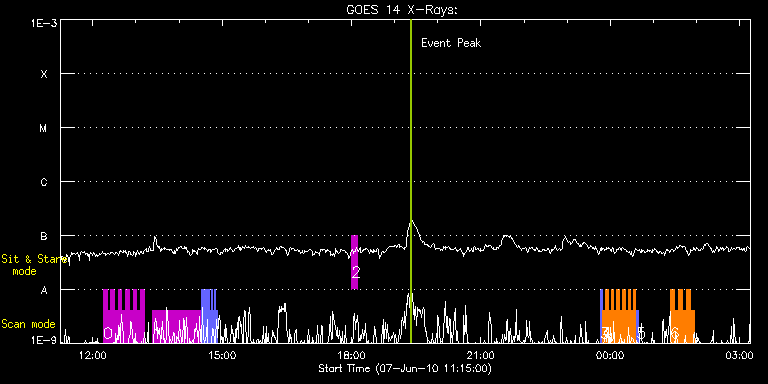Select the 'M' flare class axis label
Image resolution: width=768 pixels, height=384 pixels.
(44, 128)
